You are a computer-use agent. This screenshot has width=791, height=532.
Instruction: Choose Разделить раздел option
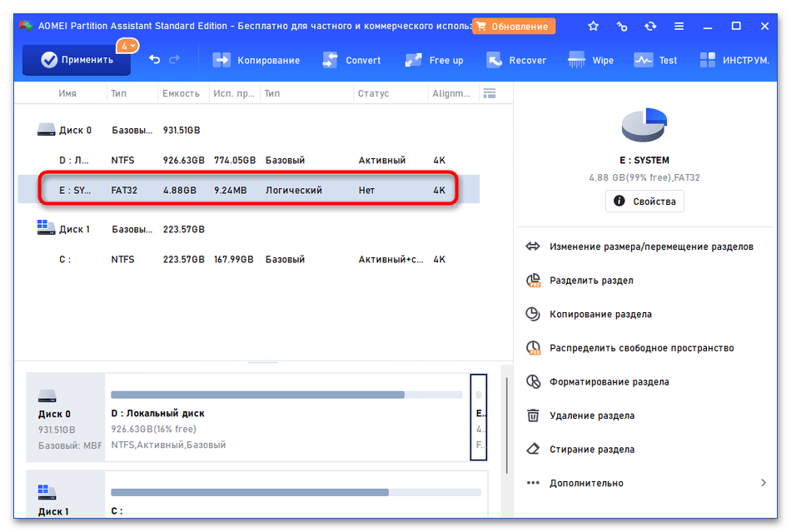pyautogui.click(x=591, y=281)
